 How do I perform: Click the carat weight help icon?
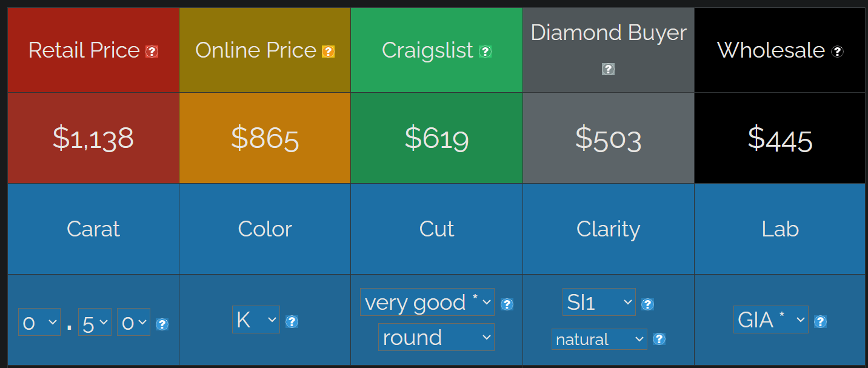162,324
